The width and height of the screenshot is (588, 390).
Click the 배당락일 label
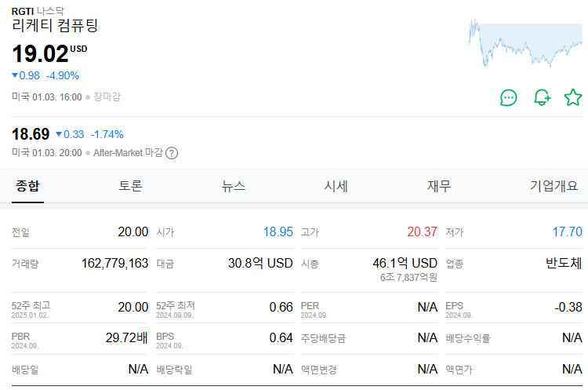pos(174,370)
